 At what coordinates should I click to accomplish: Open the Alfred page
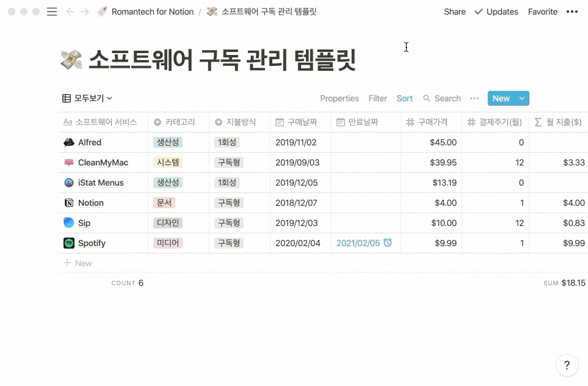click(x=90, y=142)
